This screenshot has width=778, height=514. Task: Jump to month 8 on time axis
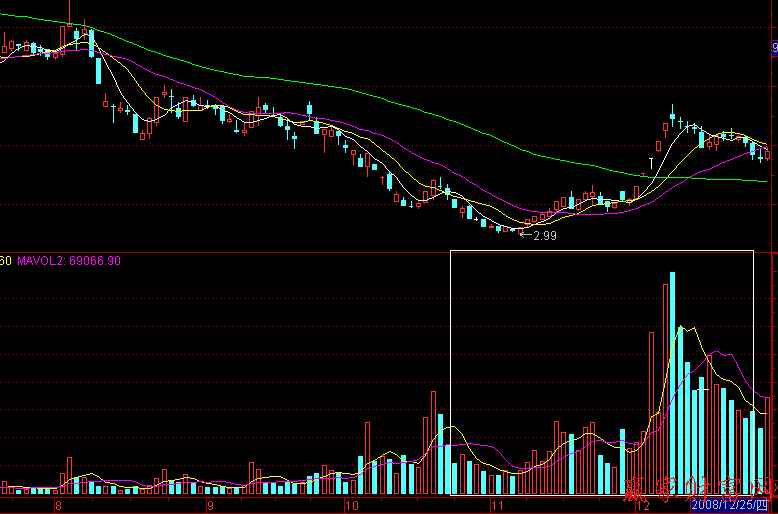coord(58,506)
